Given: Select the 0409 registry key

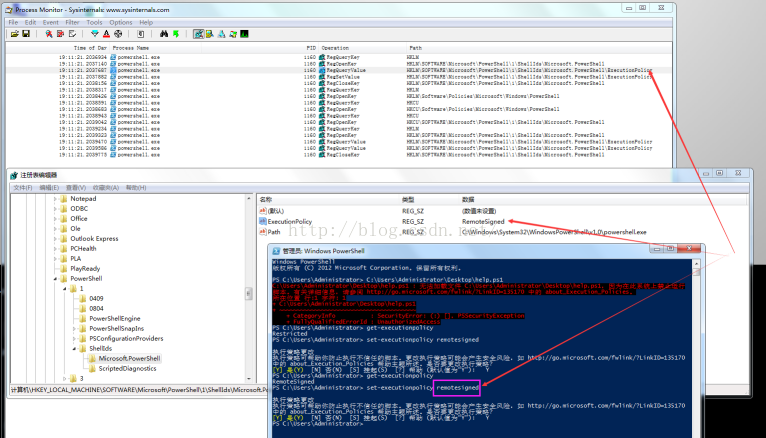Looking at the screenshot, I should (x=96, y=298).
